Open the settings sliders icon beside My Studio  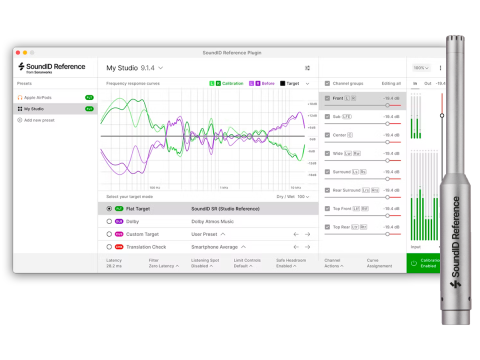pos(307,68)
